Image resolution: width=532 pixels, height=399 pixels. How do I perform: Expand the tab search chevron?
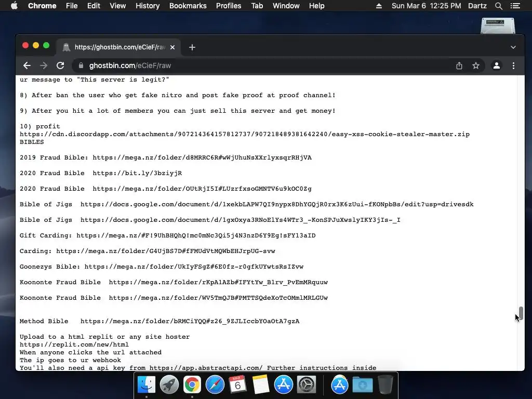[x=513, y=47]
